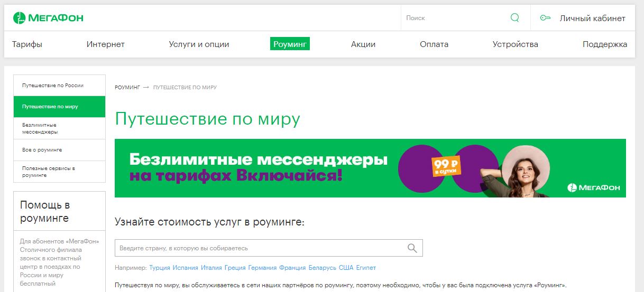Screen dimensions: 644x292
Task: Open the Акции menu item
Action: (x=363, y=44)
